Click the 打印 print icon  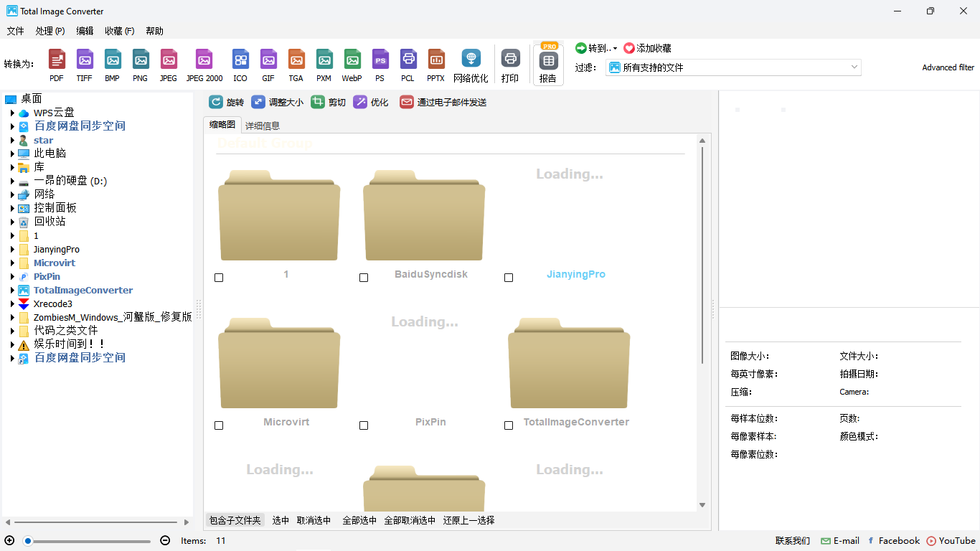510,65
